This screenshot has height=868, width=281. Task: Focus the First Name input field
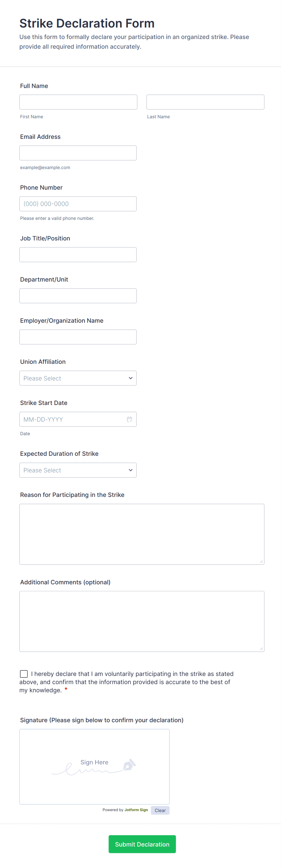pyautogui.click(x=79, y=102)
